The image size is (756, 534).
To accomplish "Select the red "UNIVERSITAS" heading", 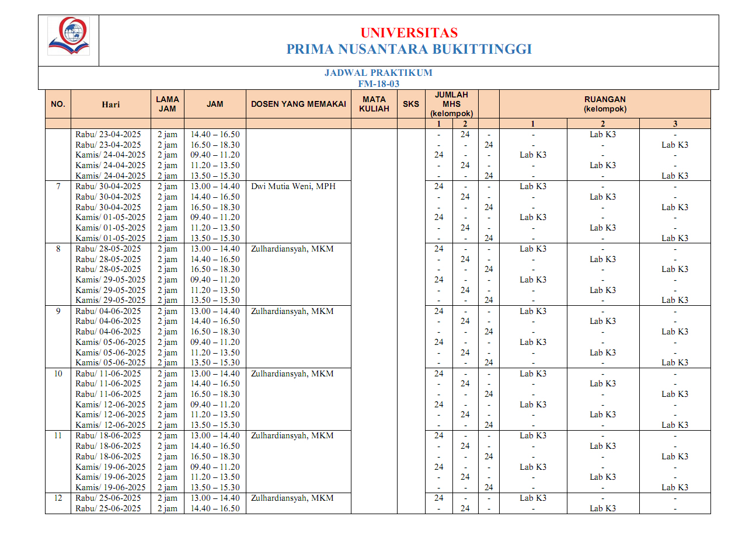I will click(x=409, y=33).
